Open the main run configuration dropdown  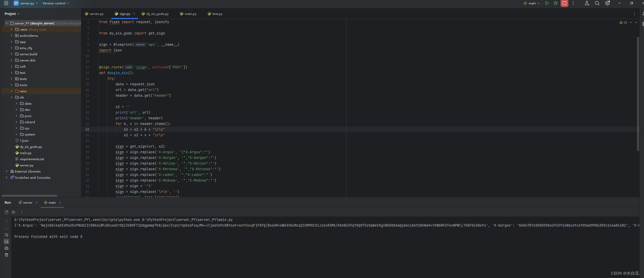click(532, 3)
